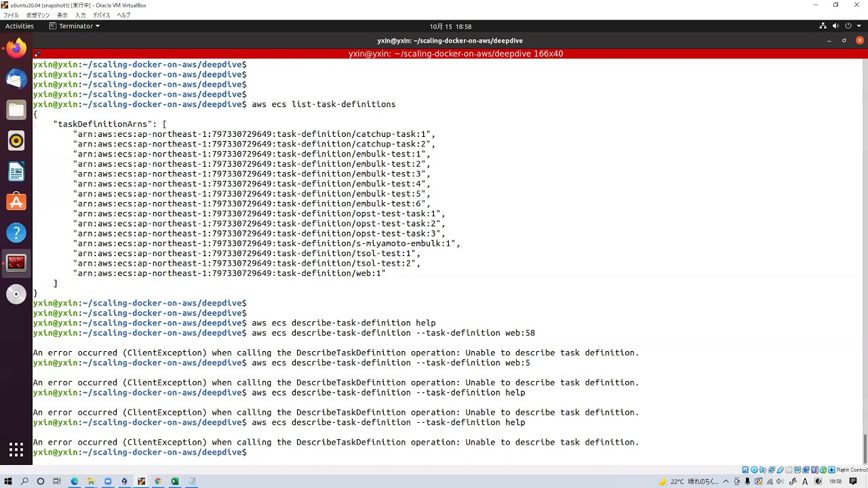Viewport: 868px width, 488px height.
Task: Click the Windows Start button
Action: coord(8,481)
